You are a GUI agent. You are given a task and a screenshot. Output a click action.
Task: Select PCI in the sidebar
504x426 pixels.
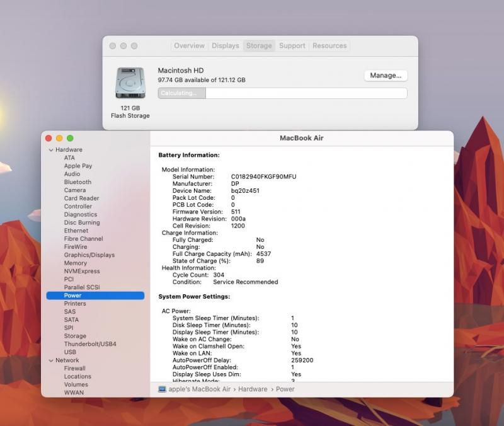coord(69,279)
